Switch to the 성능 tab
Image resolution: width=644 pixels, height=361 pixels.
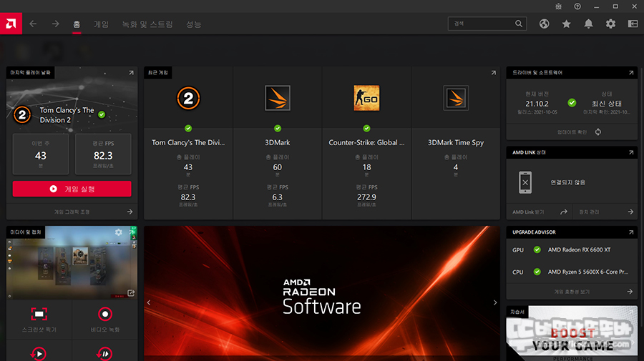click(193, 24)
